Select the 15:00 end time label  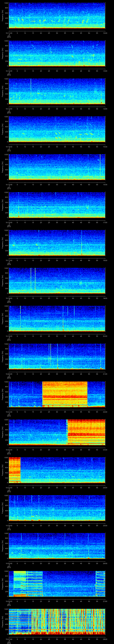(105, 147)
